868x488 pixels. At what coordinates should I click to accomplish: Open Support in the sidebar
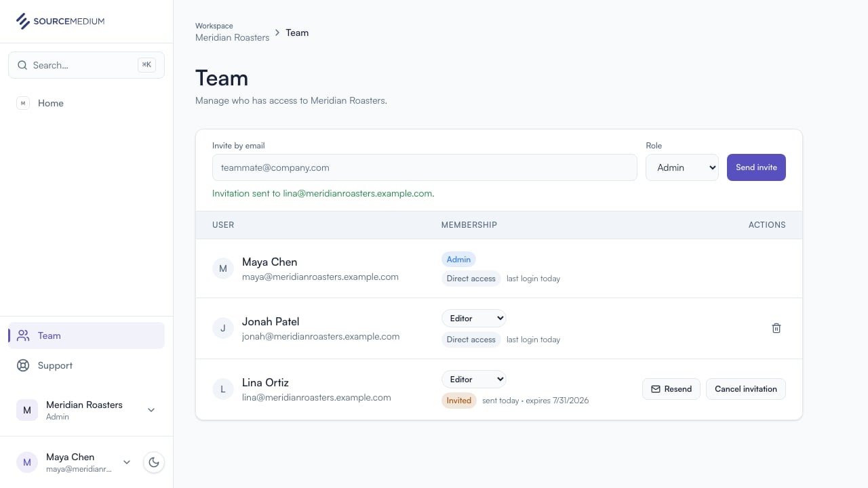point(86,365)
